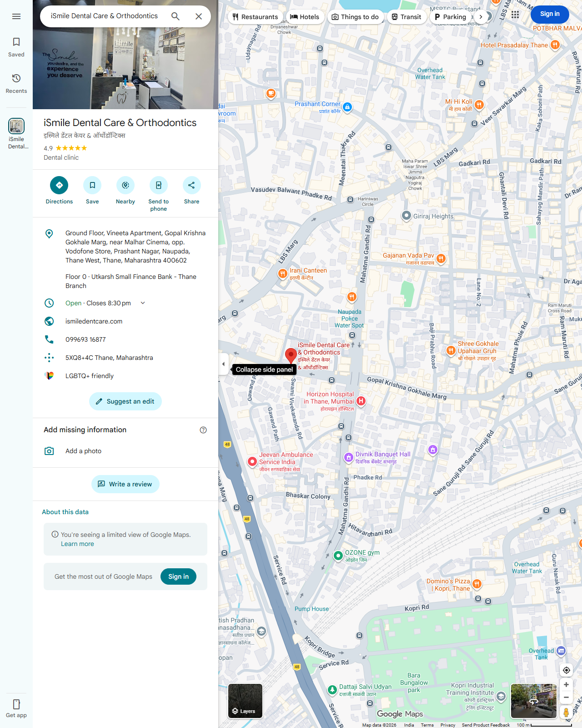Click Street View pegman icon
Image resolution: width=582 pixels, height=728 pixels.
[567, 712]
